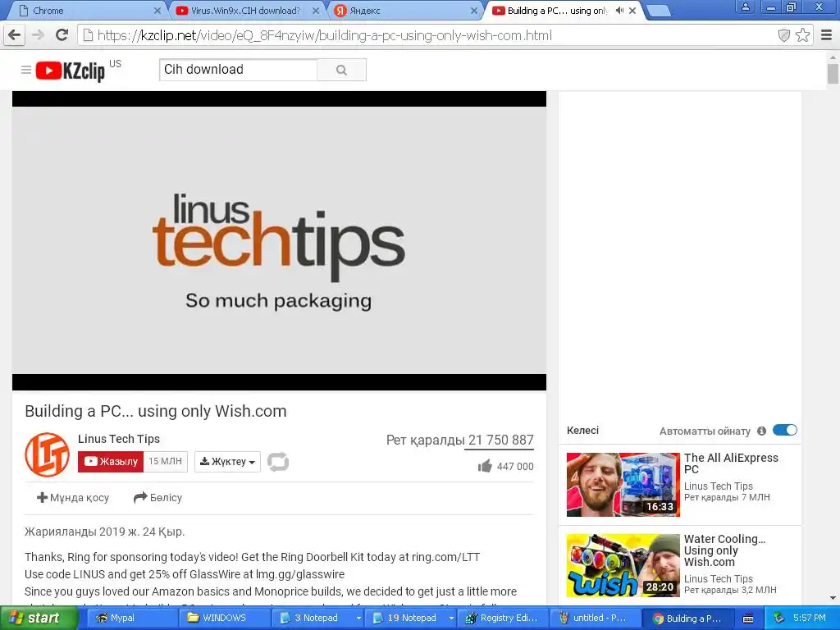The image size is (840, 630).
Task: Open the Linus Tech Tips channel name link
Action: coord(119,439)
